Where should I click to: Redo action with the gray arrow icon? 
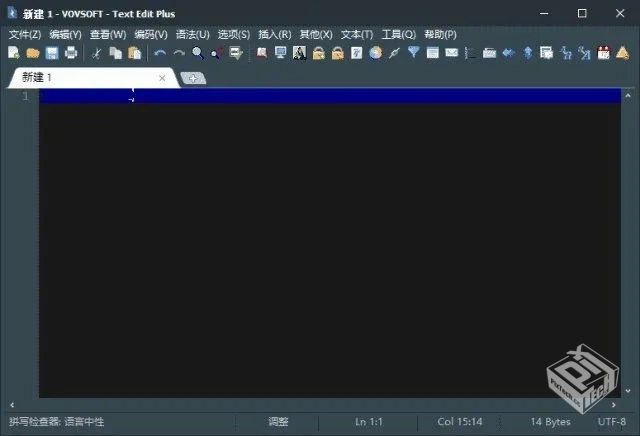coord(179,53)
